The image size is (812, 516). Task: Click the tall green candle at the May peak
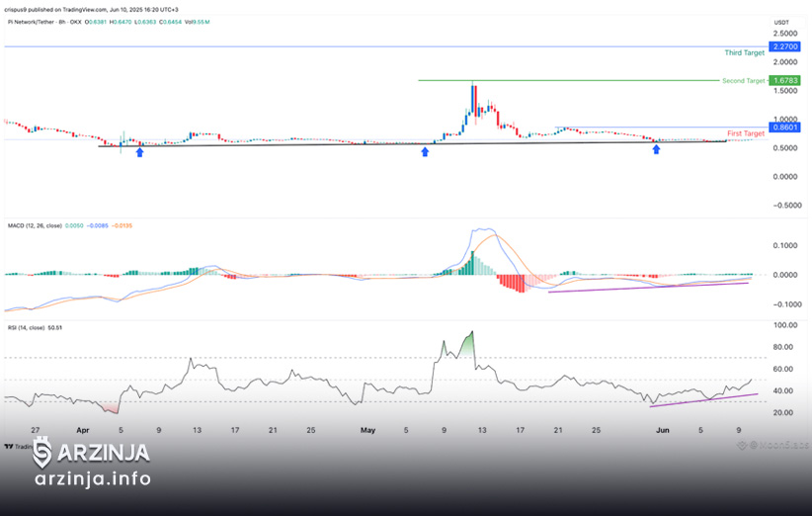click(473, 100)
